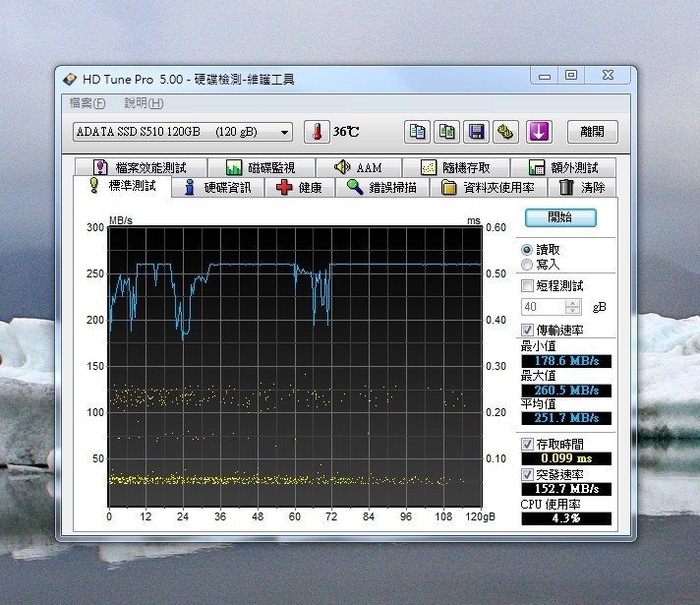The width and height of the screenshot is (700, 605).
Task: Click the copy screenshot to clipboard icon
Action: (447, 132)
